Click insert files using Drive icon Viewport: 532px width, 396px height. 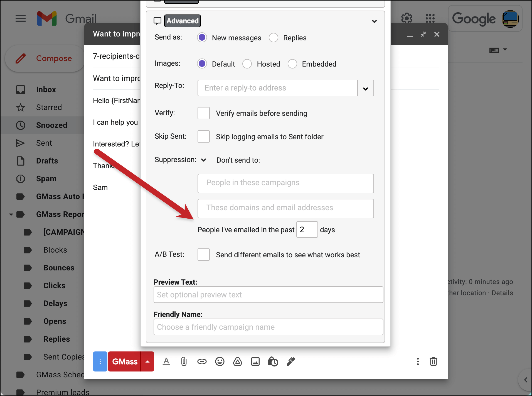click(x=238, y=361)
